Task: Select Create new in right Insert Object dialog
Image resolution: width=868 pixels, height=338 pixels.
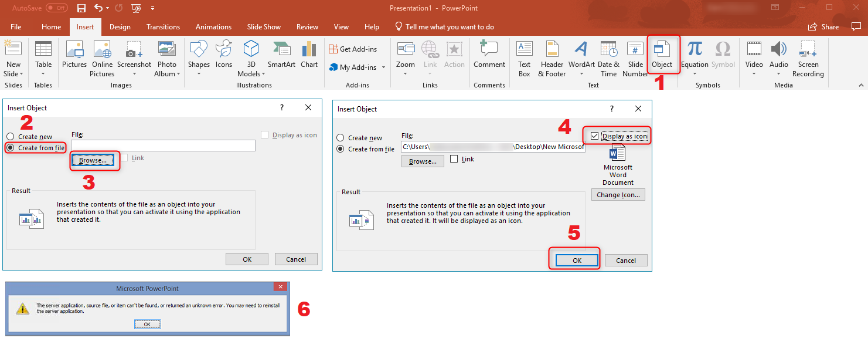Action: (359, 138)
